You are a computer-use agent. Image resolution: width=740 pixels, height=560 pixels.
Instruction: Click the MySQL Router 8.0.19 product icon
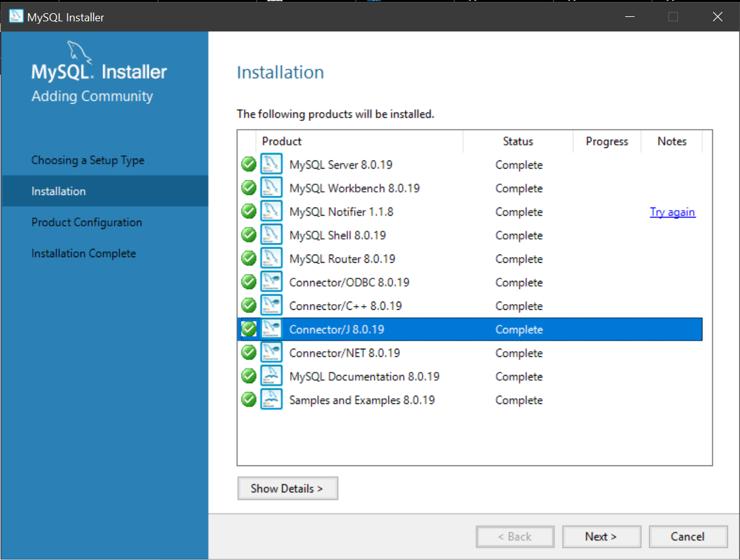point(271,258)
